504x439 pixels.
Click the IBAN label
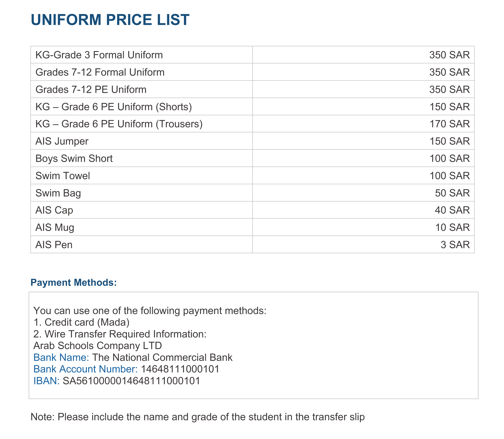pos(47,381)
